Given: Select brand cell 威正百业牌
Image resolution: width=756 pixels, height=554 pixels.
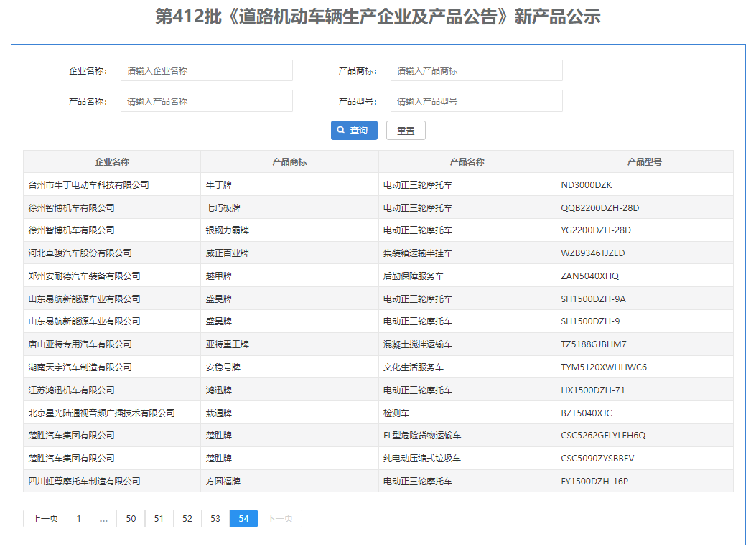Looking at the screenshot, I should (289, 253).
